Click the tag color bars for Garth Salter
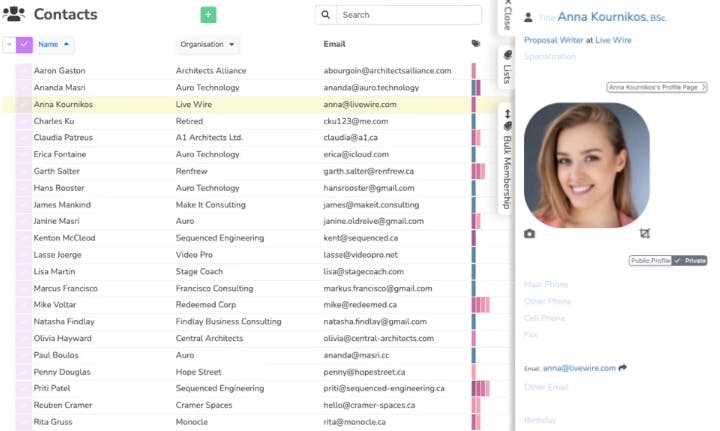Viewport: 720px width, 431px height. (478, 171)
